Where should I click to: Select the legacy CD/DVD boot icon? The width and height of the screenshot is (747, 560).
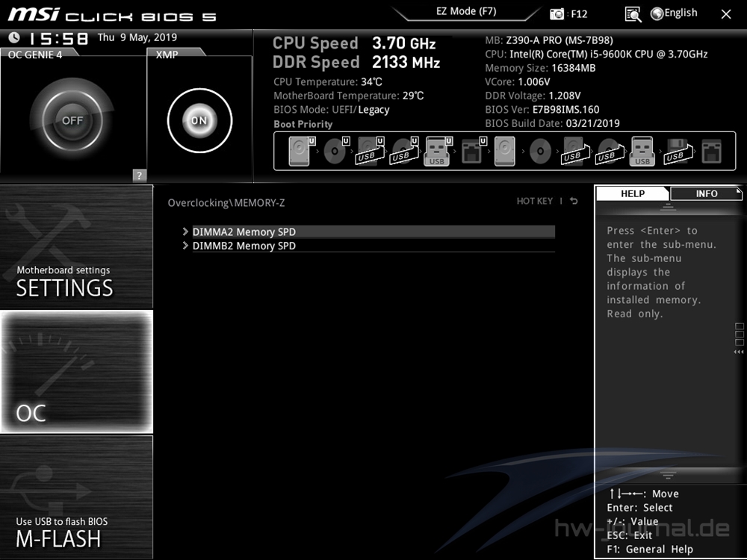coord(540,152)
